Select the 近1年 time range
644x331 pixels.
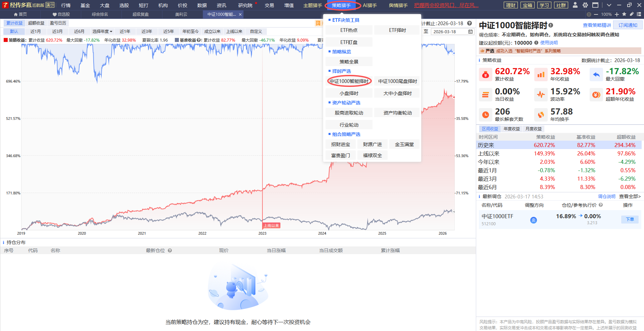click(125, 32)
